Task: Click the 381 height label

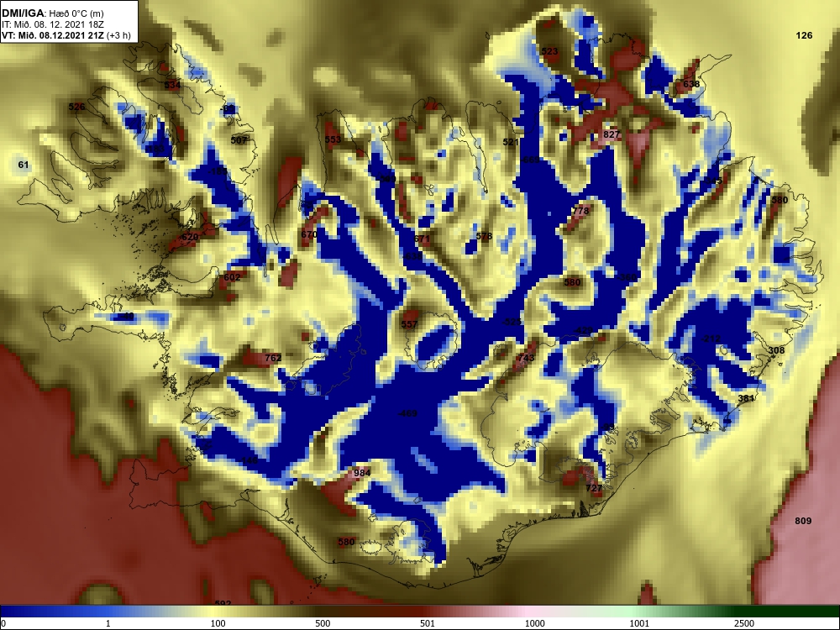Action: (746, 398)
